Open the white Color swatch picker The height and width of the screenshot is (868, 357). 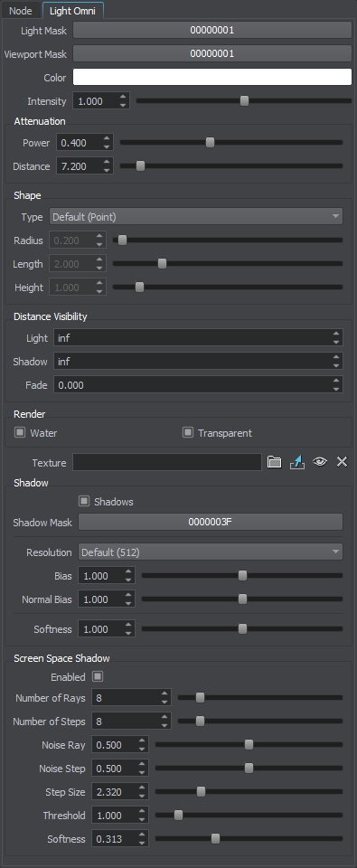212,77
